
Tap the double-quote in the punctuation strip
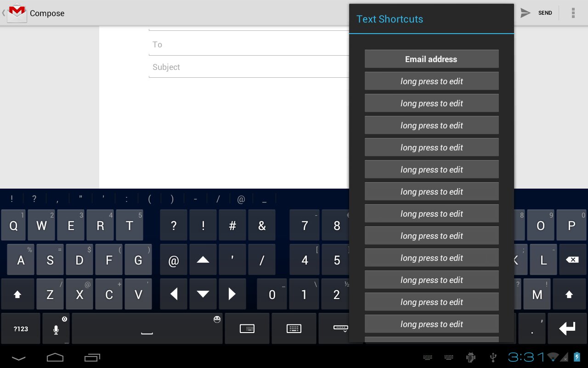pyautogui.click(x=80, y=199)
